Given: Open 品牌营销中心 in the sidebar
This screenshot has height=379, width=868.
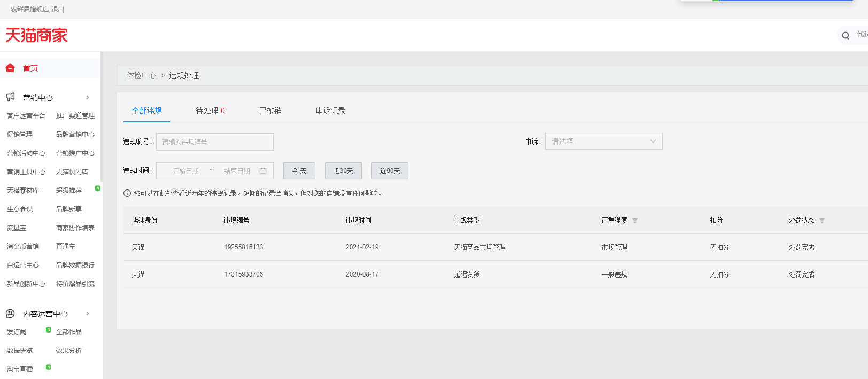Looking at the screenshot, I should click(x=75, y=134).
